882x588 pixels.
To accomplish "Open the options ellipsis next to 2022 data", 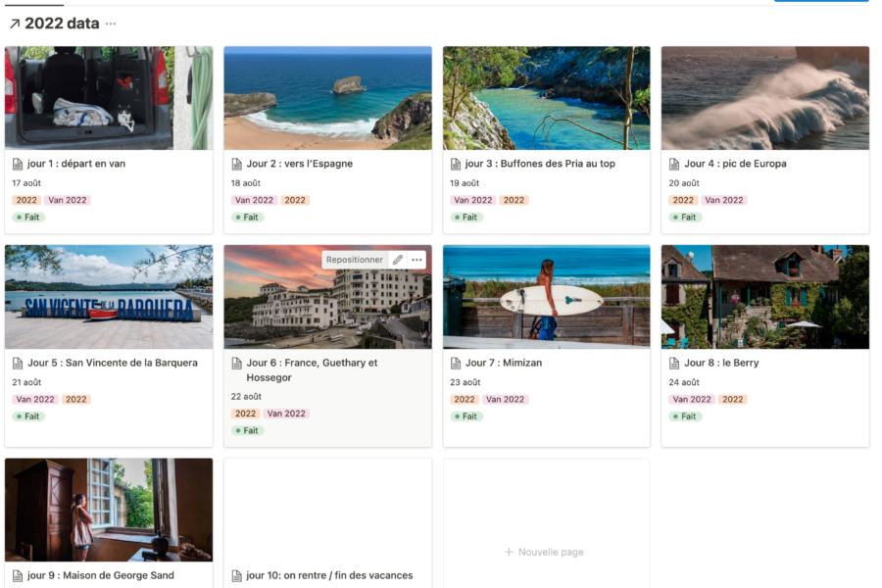I will [111, 24].
